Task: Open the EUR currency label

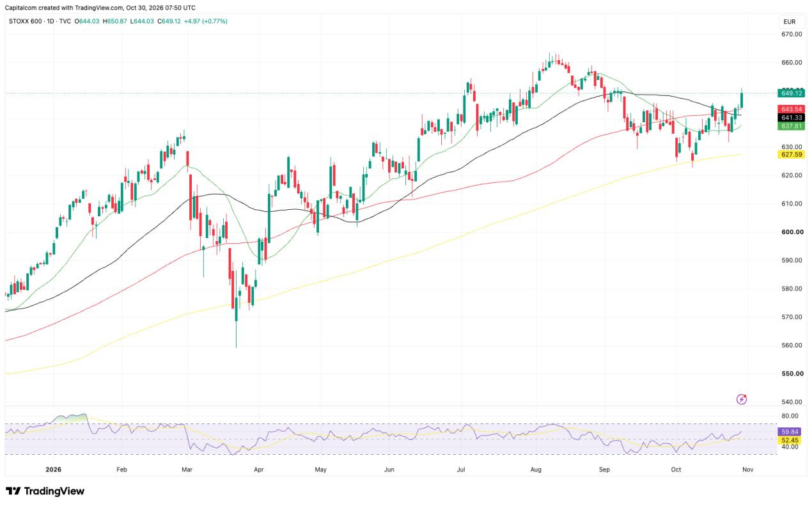Action: (789, 21)
